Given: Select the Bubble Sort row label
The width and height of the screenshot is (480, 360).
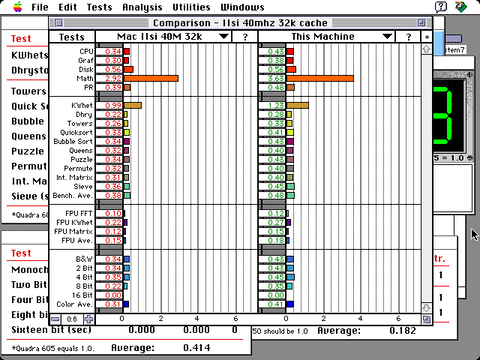Looking at the screenshot, I should 73,141.
